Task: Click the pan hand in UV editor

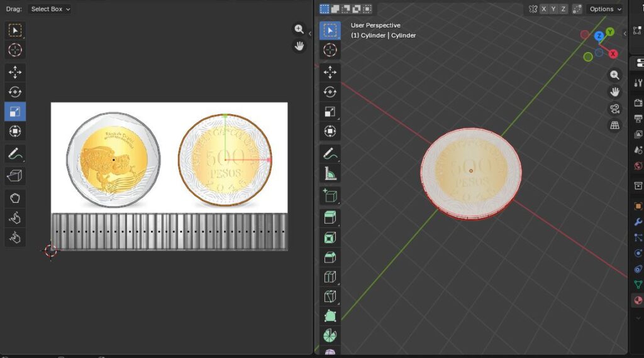Action: pyautogui.click(x=299, y=46)
